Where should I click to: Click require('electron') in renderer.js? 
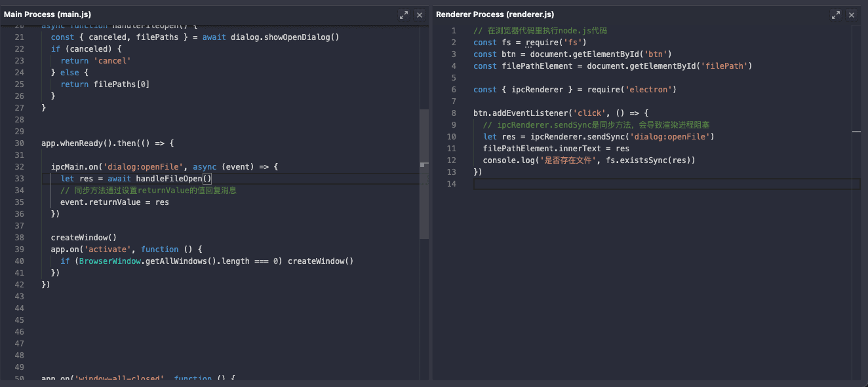coord(631,90)
